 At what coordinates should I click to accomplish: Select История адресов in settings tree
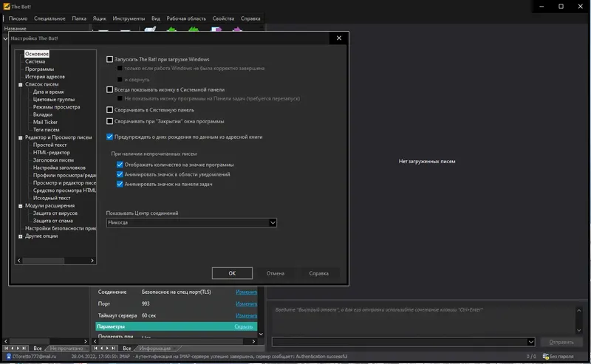pyautogui.click(x=45, y=77)
